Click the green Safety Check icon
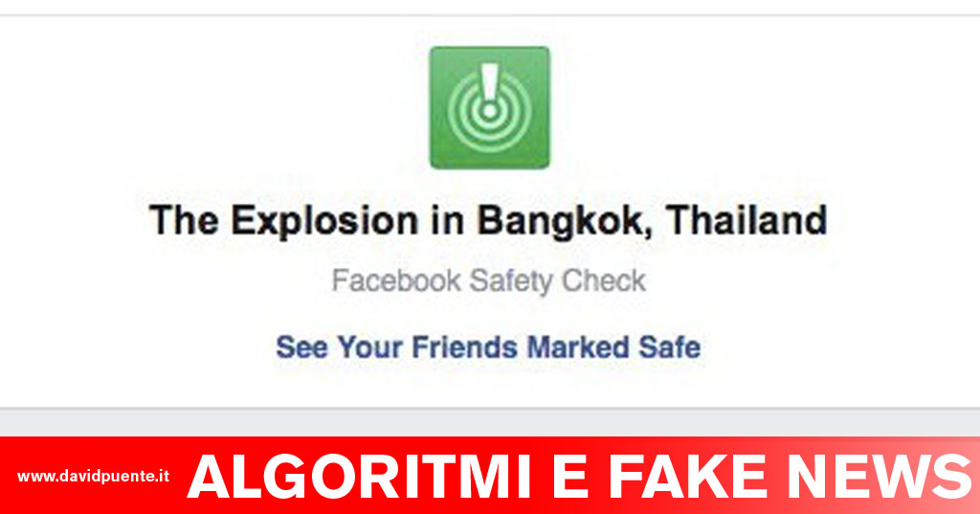 pyautogui.click(x=489, y=107)
